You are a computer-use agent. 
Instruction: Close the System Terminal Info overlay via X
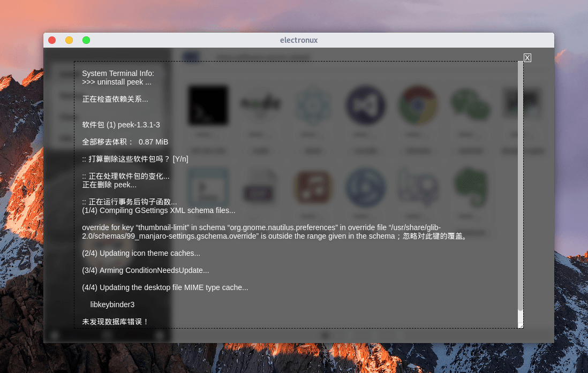pos(527,57)
